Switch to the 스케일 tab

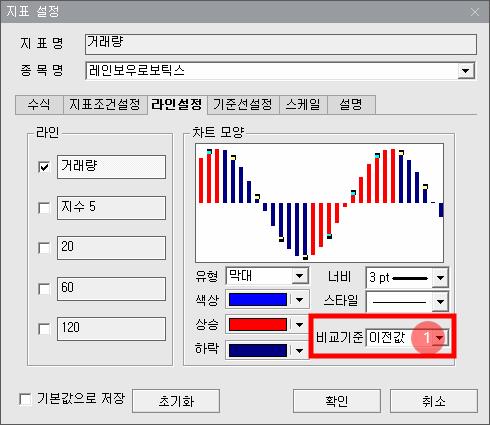[303, 105]
